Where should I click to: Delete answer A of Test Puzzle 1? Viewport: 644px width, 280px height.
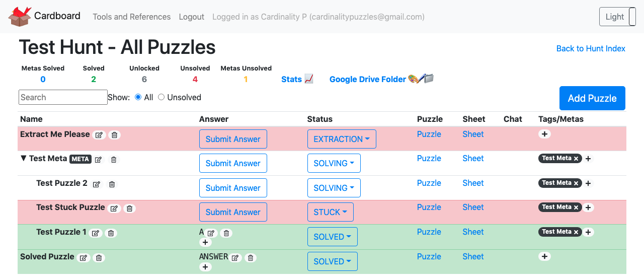point(226,233)
